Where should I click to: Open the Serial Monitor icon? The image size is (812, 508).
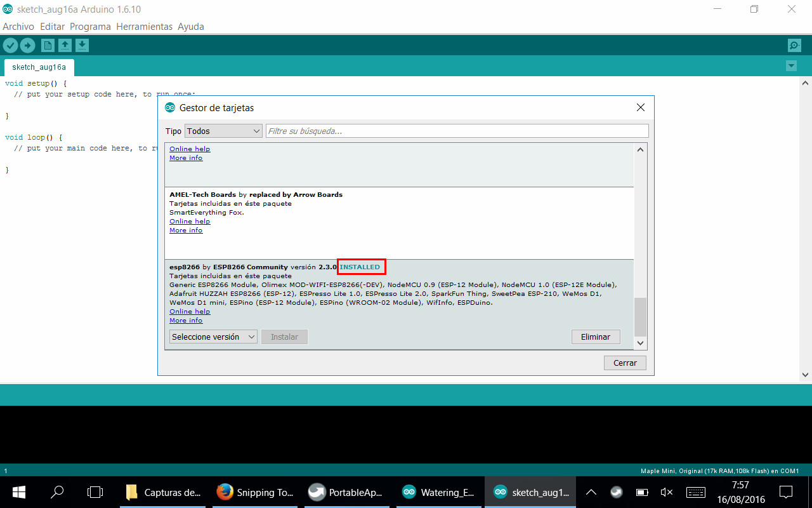click(794, 45)
